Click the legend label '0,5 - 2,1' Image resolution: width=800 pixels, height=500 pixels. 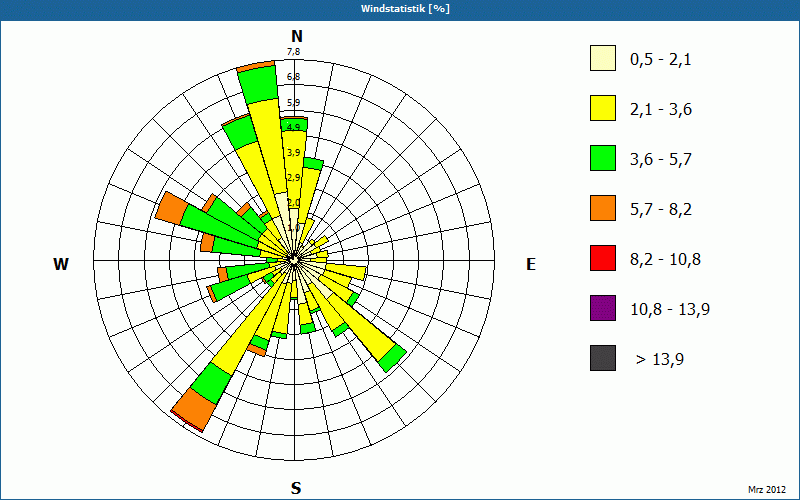tap(661, 60)
